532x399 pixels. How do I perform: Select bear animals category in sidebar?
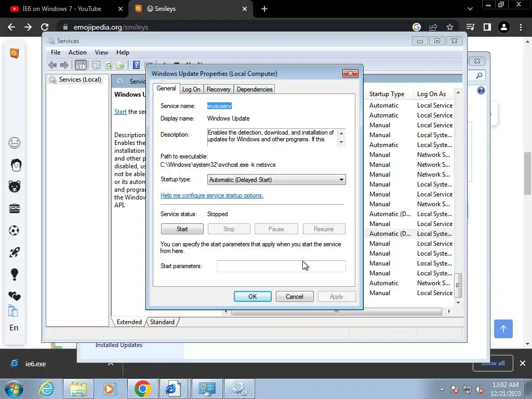click(x=14, y=187)
